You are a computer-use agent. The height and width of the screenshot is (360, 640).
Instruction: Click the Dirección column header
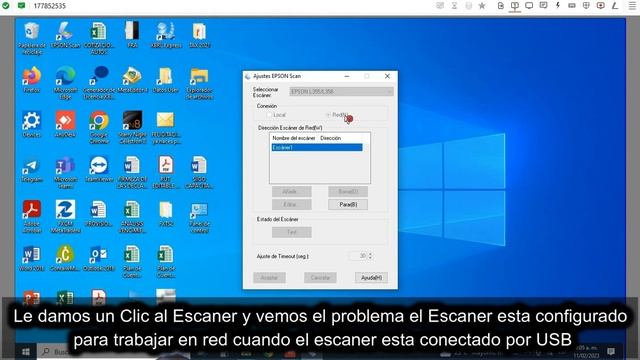click(331, 138)
